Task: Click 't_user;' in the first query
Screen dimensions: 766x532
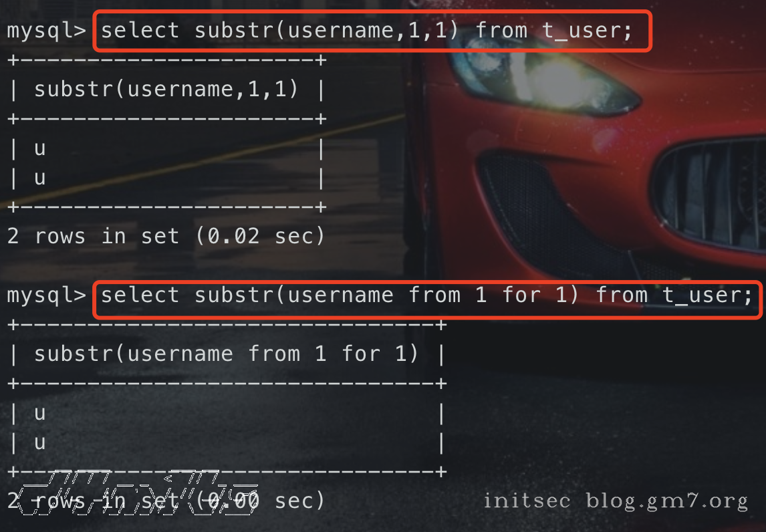Action: 587,31
